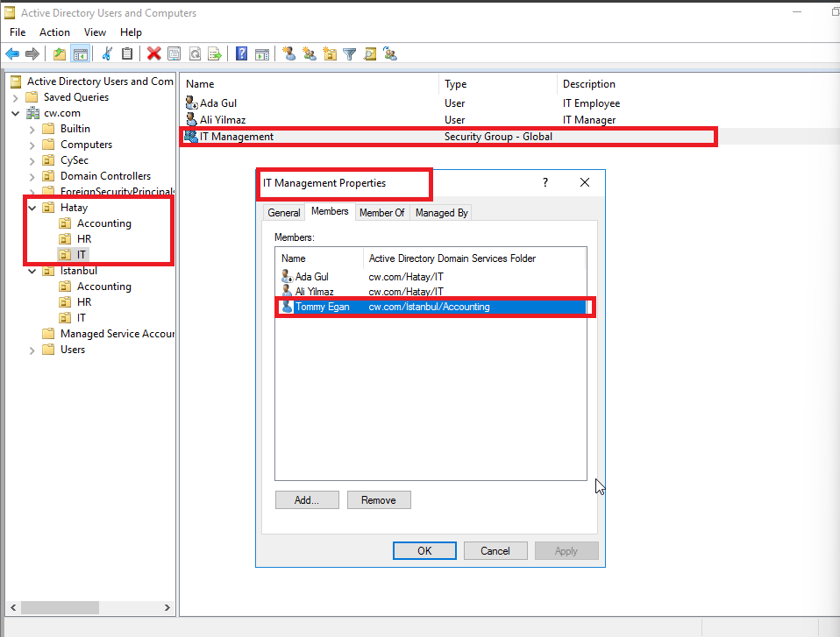Click the Filter funnel toolbar icon
Image resolution: width=840 pixels, height=637 pixels.
click(x=350, y=54)
